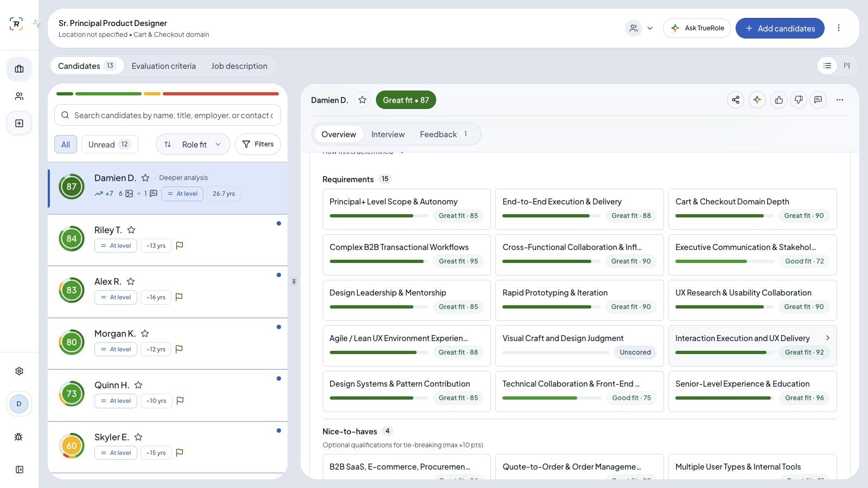Open the collaborators dropdown

point(640,28)
